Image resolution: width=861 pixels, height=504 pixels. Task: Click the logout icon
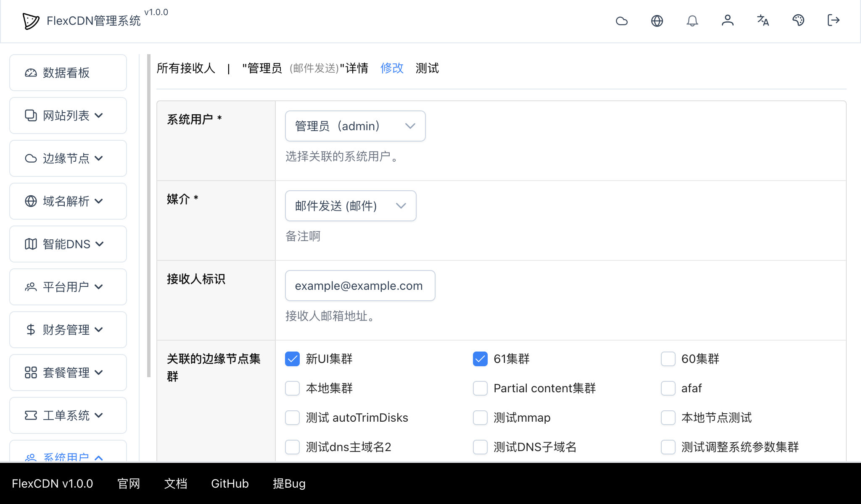(x=833, y=20)
